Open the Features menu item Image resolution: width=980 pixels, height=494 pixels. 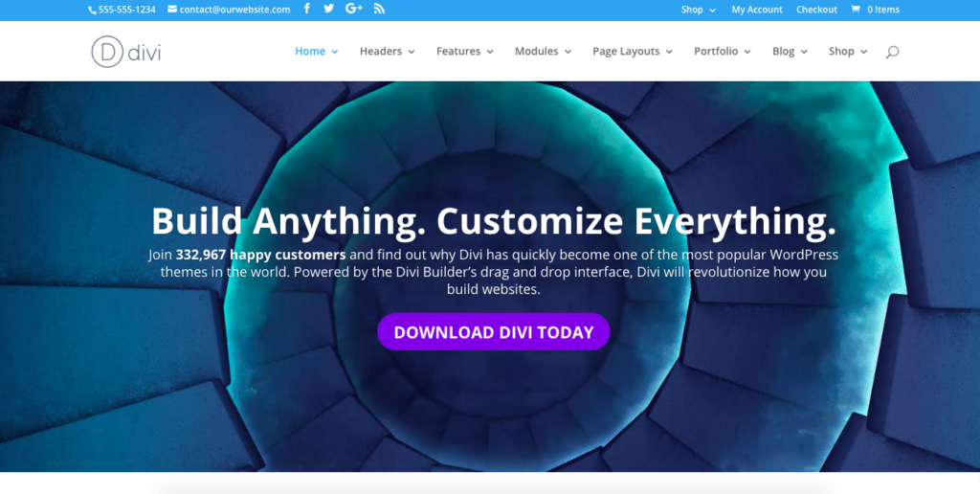[458, 52]
